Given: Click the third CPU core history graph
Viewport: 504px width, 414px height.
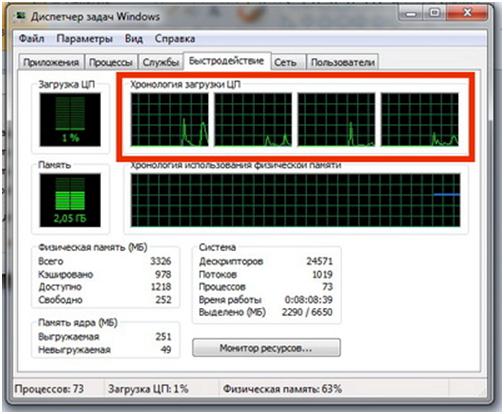Looking at the screenshot, I should coord(336,120).
